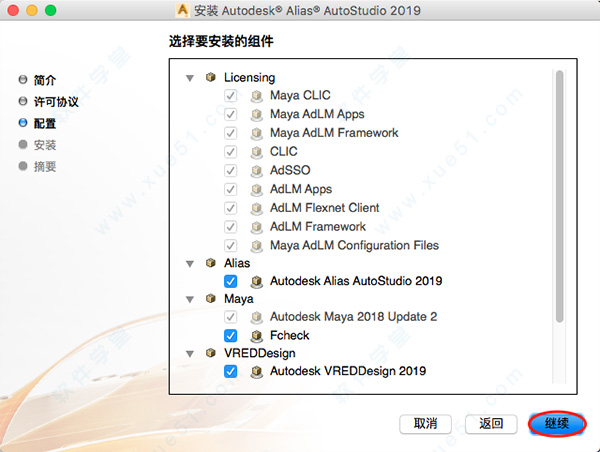Go to the 简介 step
Image resolution: width=600 pixels, height=452 pixels.
coord(45,80)
